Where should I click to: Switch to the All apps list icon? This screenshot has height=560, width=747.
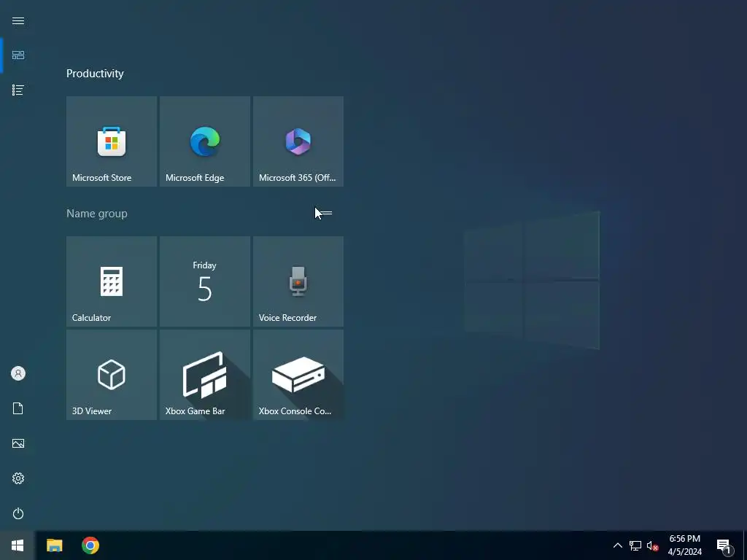click(x=18, y=90)
